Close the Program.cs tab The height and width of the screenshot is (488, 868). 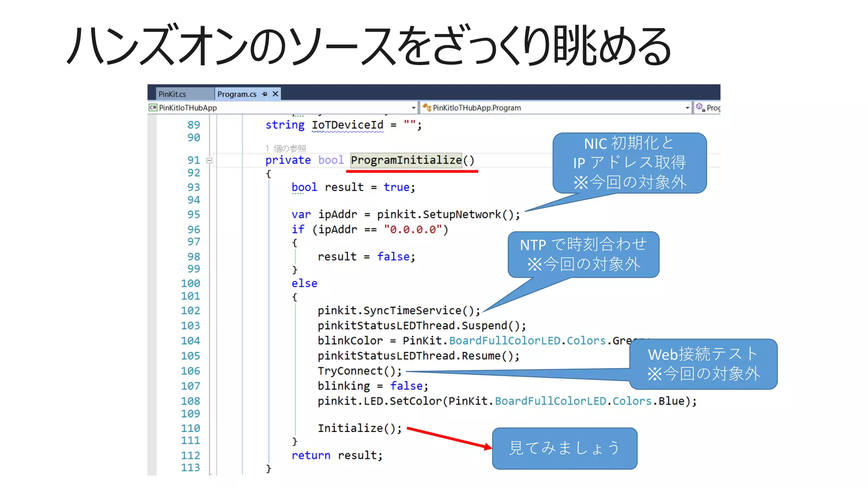click(275, 94)
